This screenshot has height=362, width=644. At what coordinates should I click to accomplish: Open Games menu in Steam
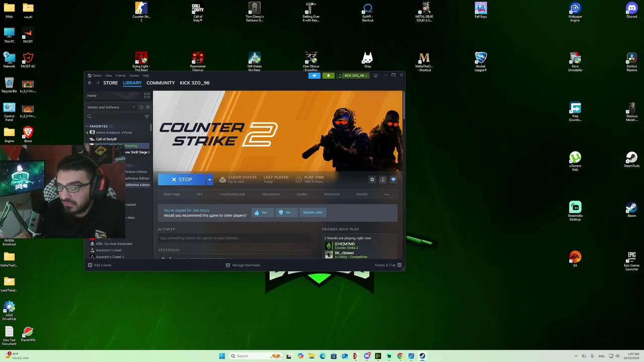pyautogui.click(x=134, y=75)
